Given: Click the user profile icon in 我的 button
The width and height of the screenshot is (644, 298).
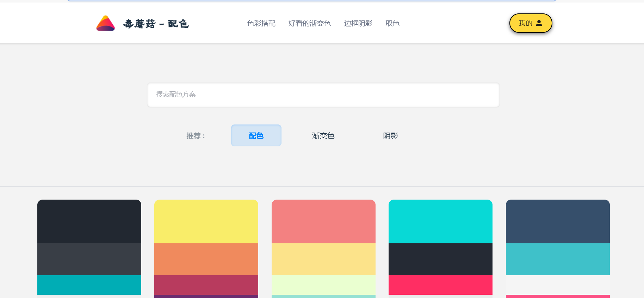Looking at the screenshot, I should tap(539, 23).
